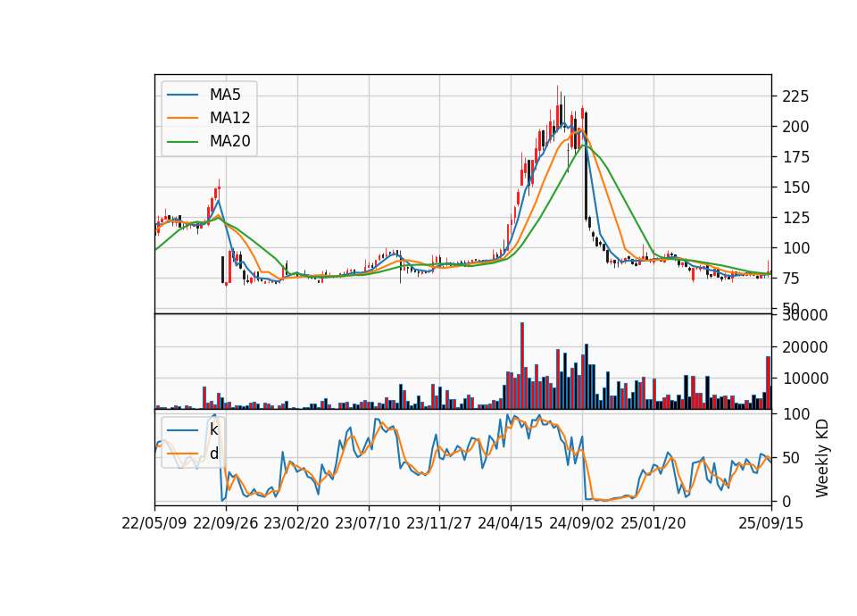Click the price axis value 75

point(791,279)
